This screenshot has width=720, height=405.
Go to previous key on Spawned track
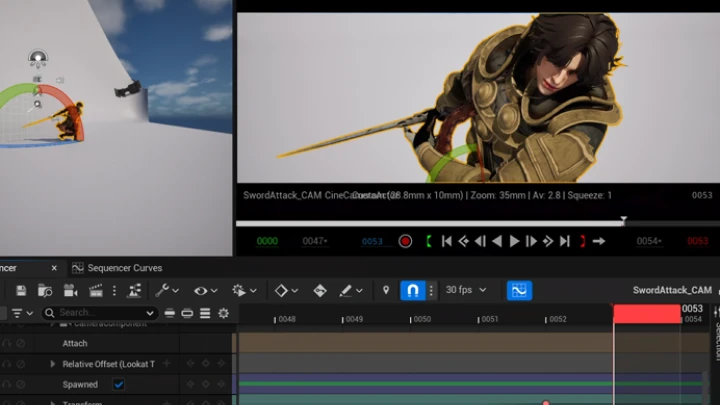(x=191, y=384)
